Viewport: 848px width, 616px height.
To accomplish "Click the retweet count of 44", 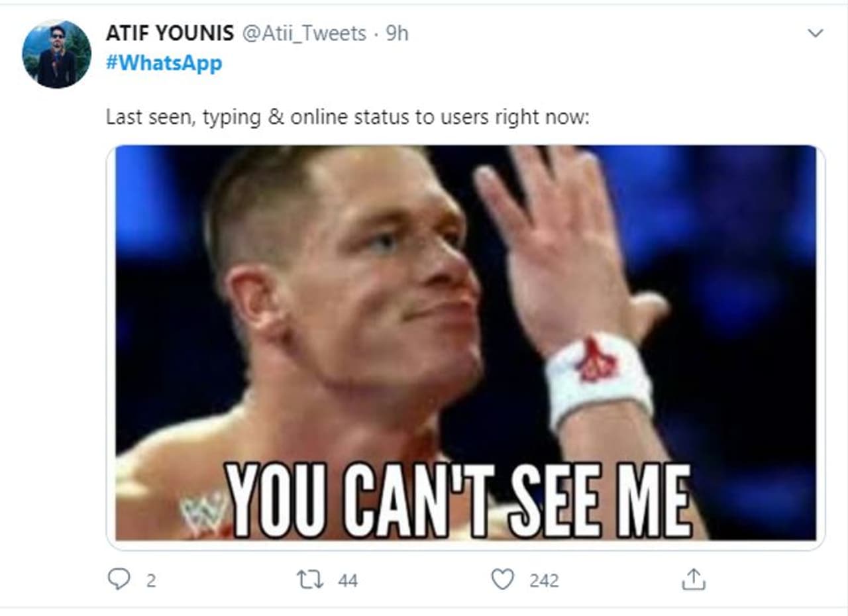I will coord(348,581).
